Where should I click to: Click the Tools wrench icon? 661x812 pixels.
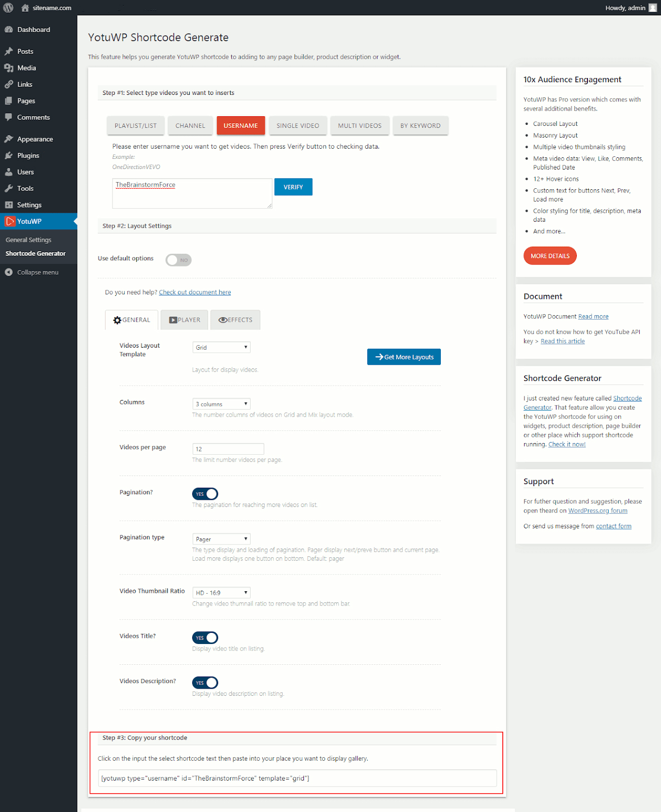(x=9, y=188)
